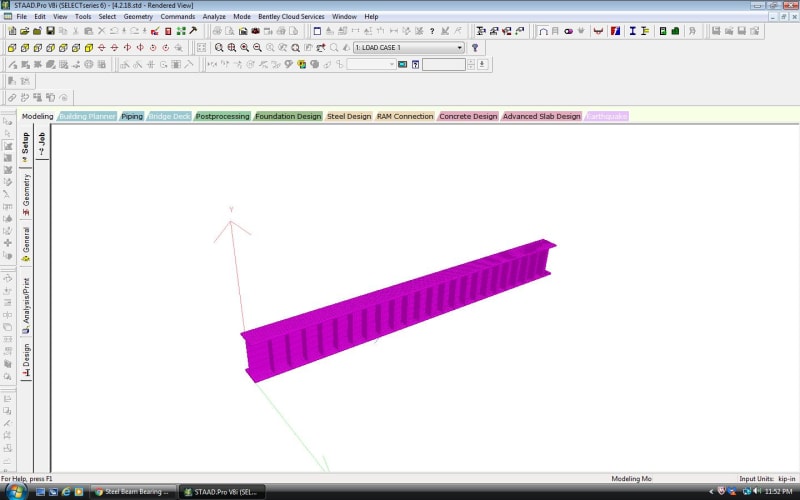Click the purple capsule-shaped icon
800x500 pixels.
pyautogui.click(x=568, y=31)
